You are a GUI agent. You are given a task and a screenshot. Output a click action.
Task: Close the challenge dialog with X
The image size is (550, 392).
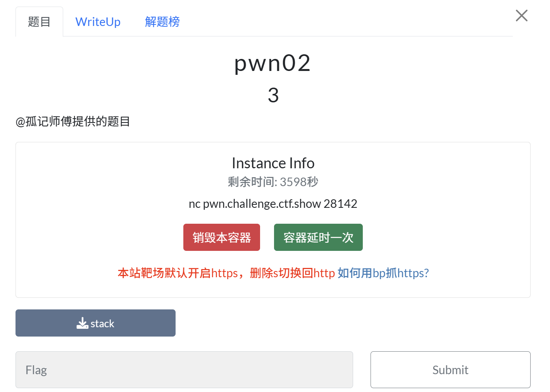(x=521, y=16)
